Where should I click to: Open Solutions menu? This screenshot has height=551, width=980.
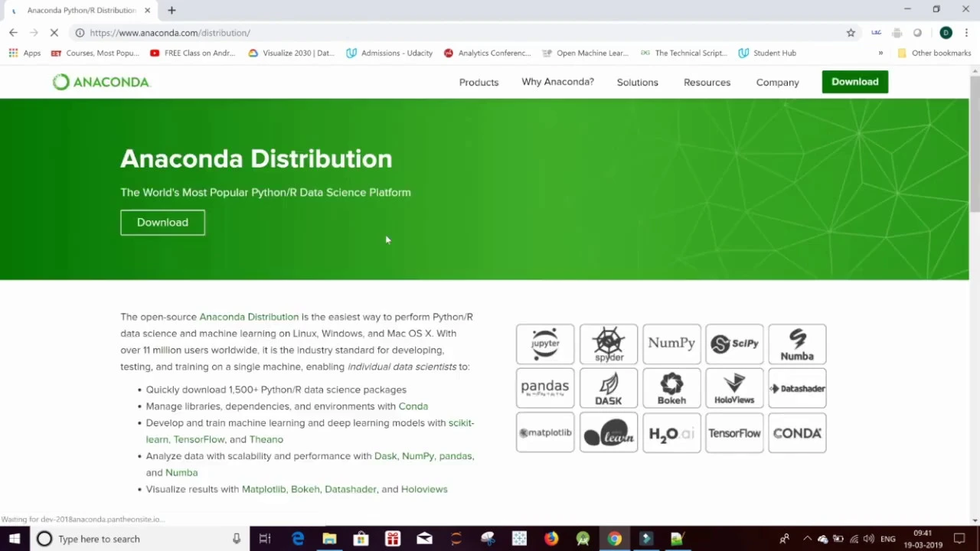(637, 82)
